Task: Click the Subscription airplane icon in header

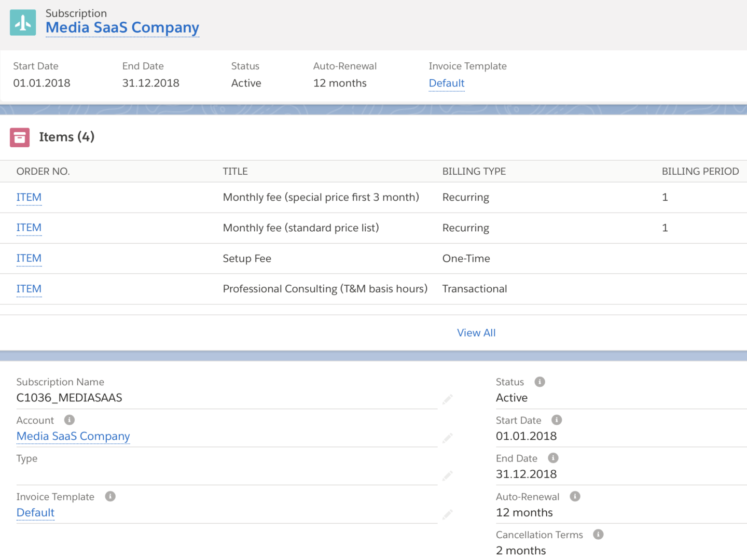Action: point(23,22)
